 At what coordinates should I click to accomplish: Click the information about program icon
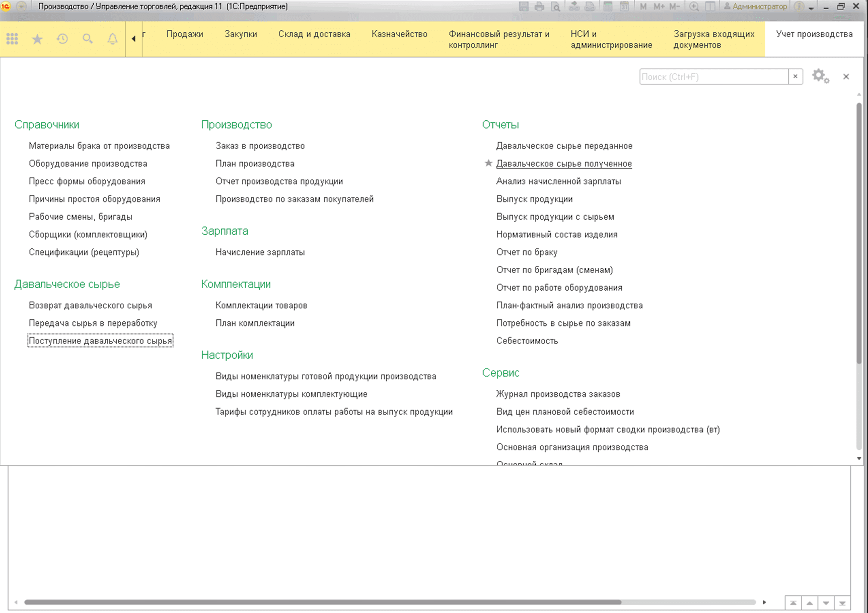(x=799, y=7)
